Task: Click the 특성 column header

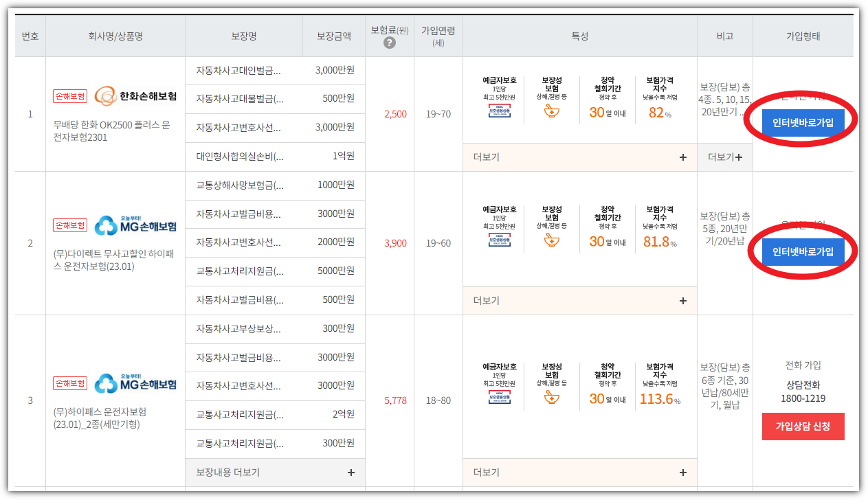Action: (580, 36)
